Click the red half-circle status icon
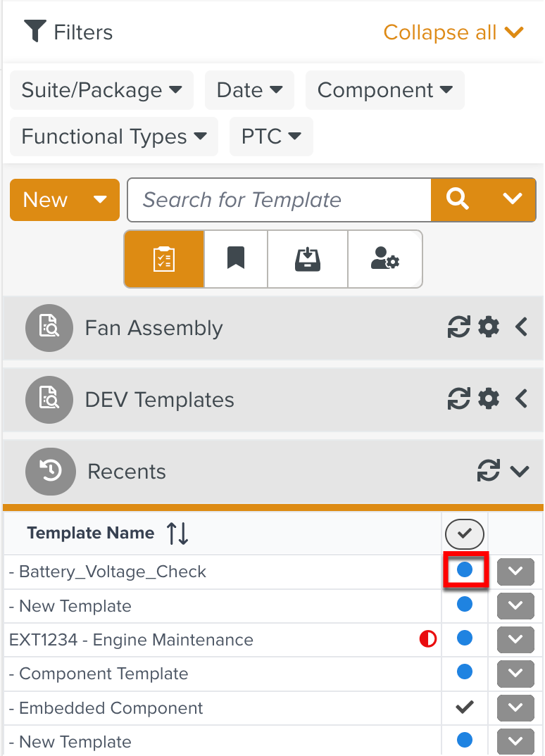This screenshot has height=756, width=545. coord(428,639)
